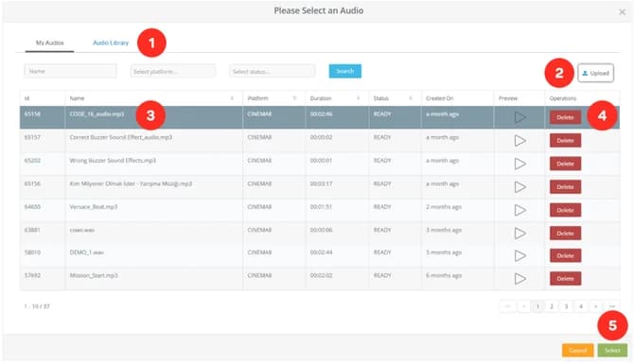634x364 pixels.
Task: Click '6 months ago' created cell
Action: (444, 275)
